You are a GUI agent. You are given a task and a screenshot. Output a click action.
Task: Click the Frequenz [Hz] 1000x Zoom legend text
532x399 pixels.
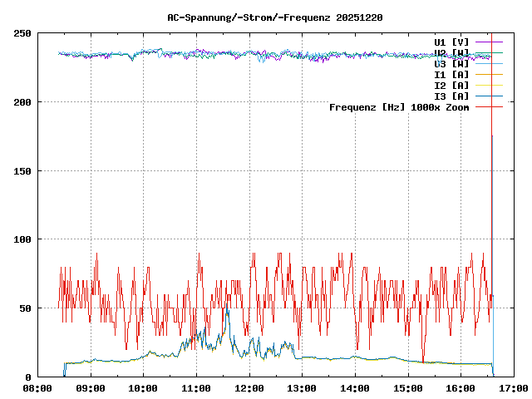[x=399, y=107]
